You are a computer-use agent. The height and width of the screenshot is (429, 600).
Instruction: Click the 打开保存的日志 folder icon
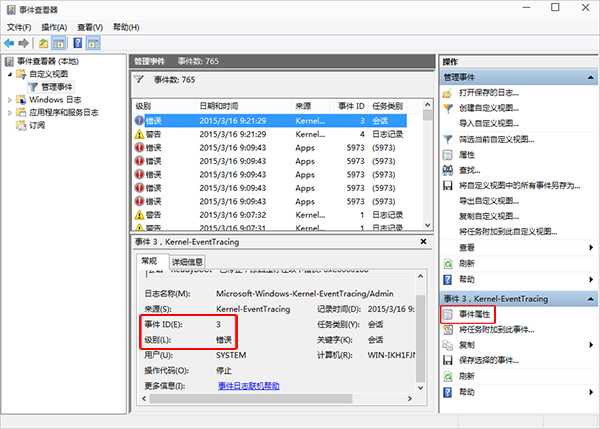click(x=447, y=93)
